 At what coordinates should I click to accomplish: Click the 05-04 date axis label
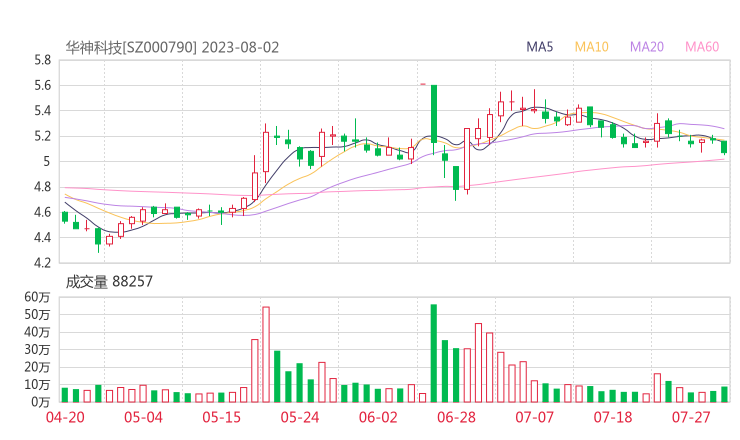(x=143, y=417)
